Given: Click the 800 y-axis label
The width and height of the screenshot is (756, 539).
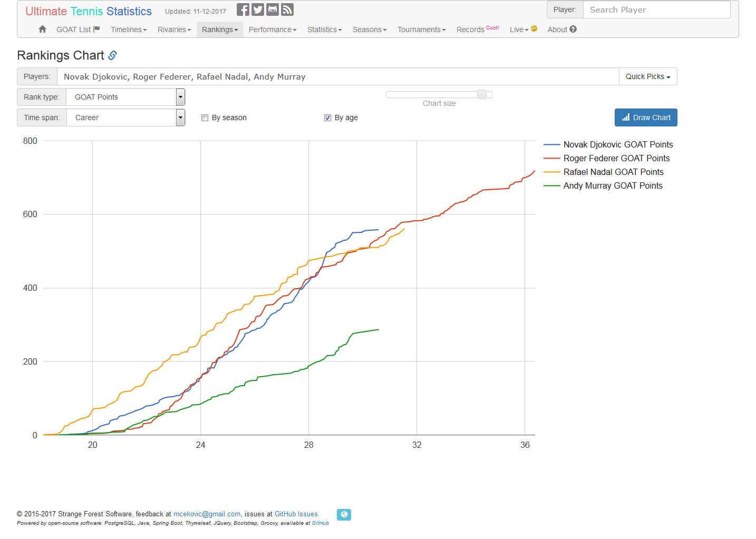Looking at the screenshot, I should (x=30, y=141).
